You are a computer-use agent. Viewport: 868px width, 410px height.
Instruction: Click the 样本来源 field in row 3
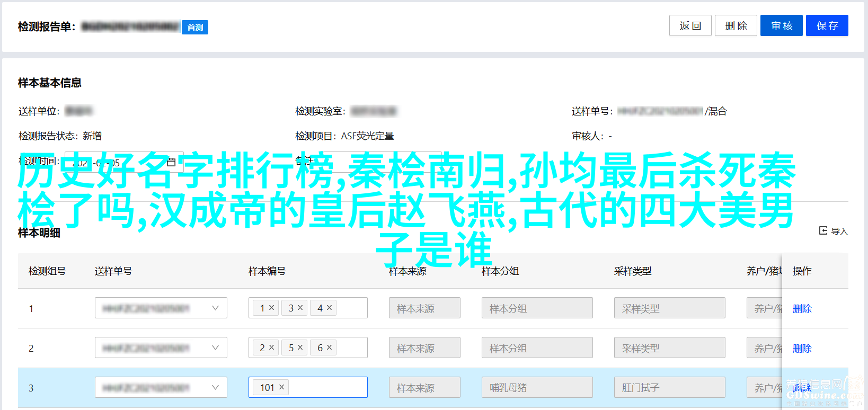coord(424,387)
